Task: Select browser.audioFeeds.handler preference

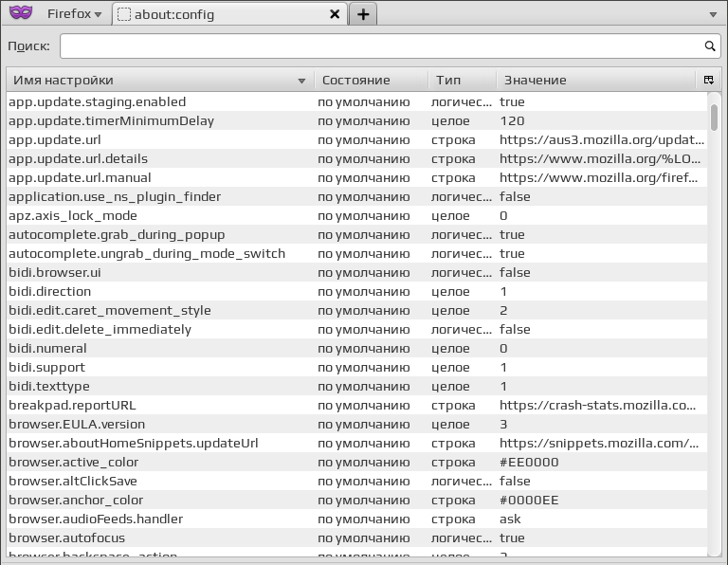Action: 357,519
